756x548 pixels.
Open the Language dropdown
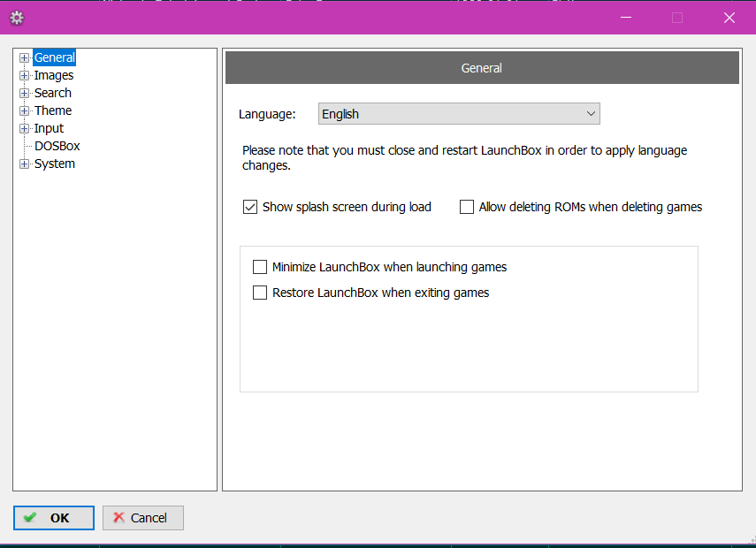[x=459, y=114]
